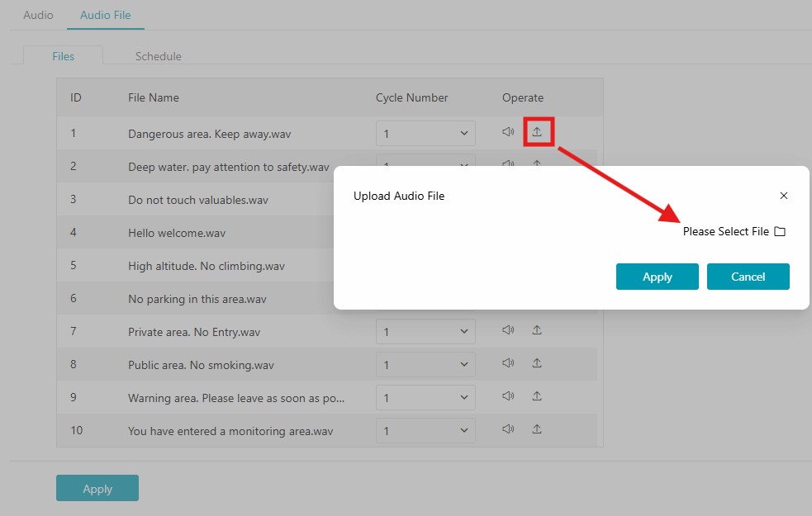This screenshot has width=812, height=516.
Task: Upload file for Dangerous area. Keep away.wav
Action: (537, 132)
